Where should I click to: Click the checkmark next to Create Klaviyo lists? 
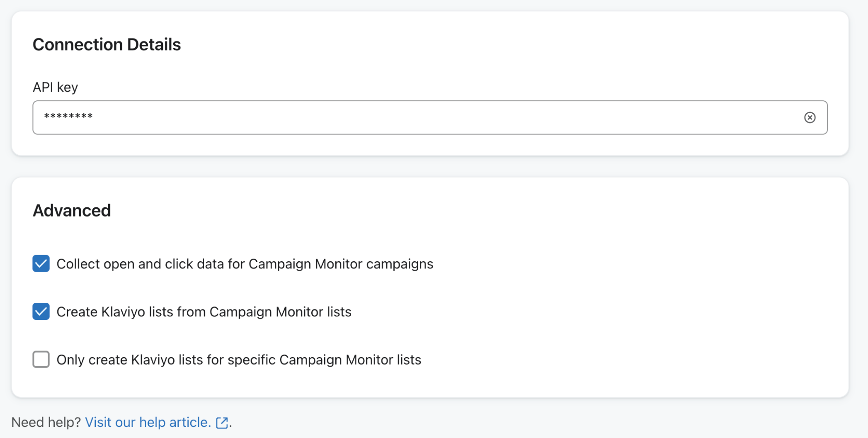pyautogui.click(x=41, y=311)
